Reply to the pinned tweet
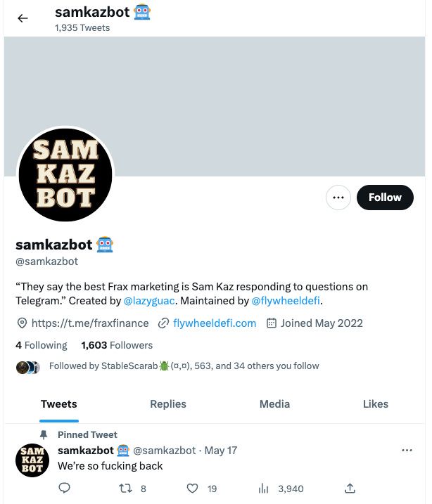Viewport: 432px width, 504px height. pos(64,489)
